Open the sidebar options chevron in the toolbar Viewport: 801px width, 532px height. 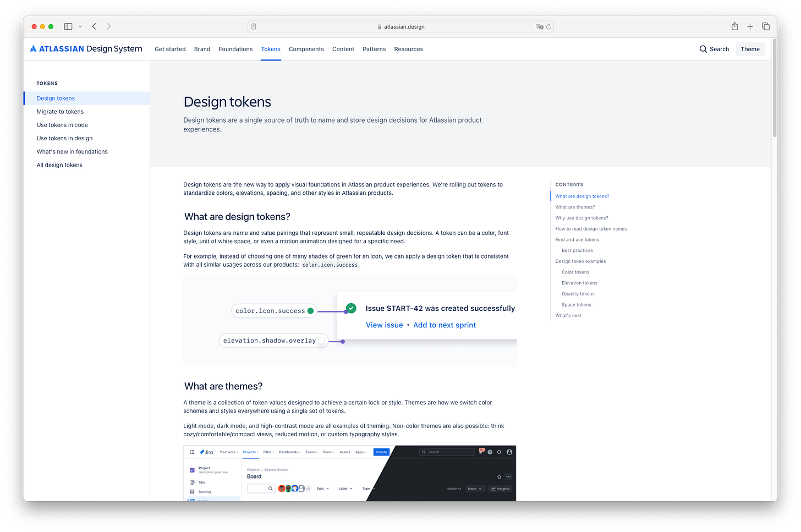coord(80,26)
